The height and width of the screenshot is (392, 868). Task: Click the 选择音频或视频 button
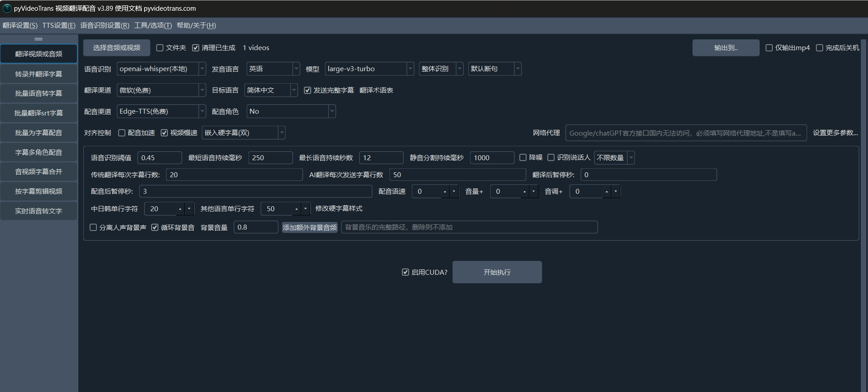coord(116,48)
